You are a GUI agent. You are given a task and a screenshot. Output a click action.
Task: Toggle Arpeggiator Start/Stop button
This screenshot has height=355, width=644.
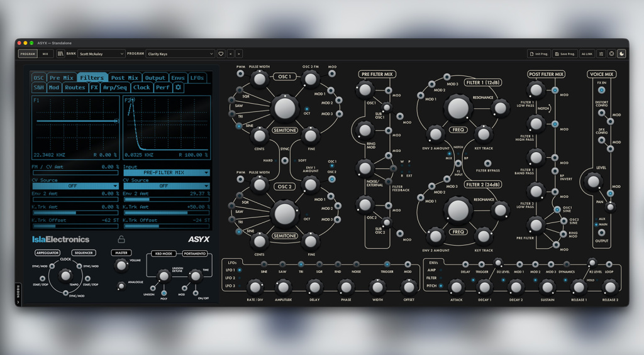[x=42, y=279]
